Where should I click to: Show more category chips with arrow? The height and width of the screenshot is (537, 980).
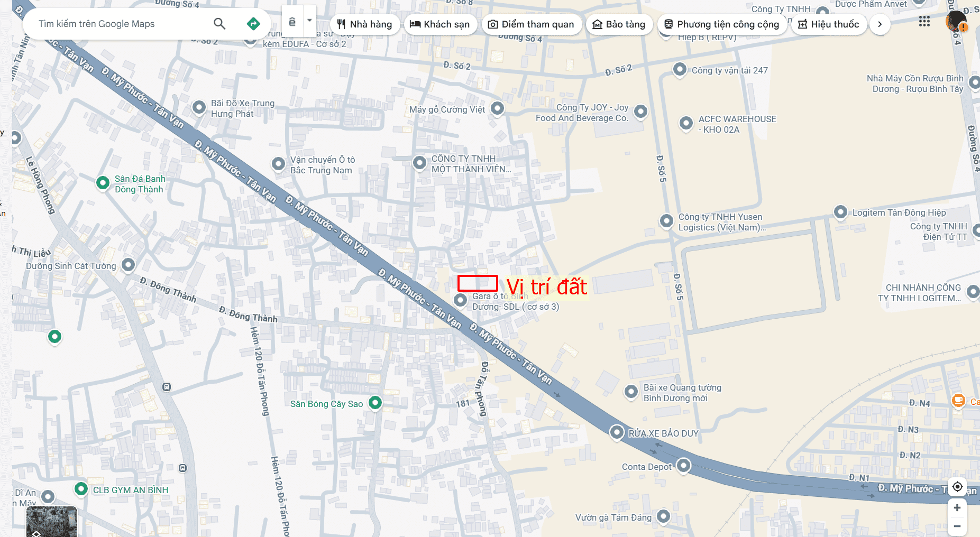click(x=880, y=24)
